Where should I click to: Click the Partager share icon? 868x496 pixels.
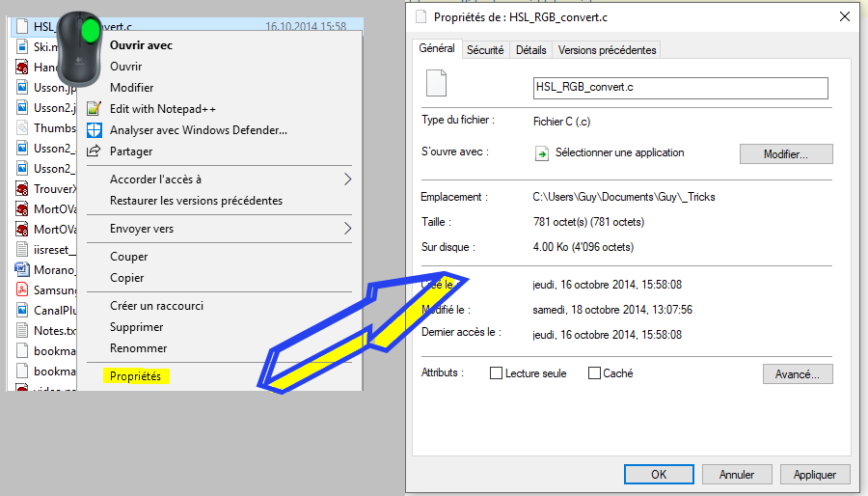(95, 152)
